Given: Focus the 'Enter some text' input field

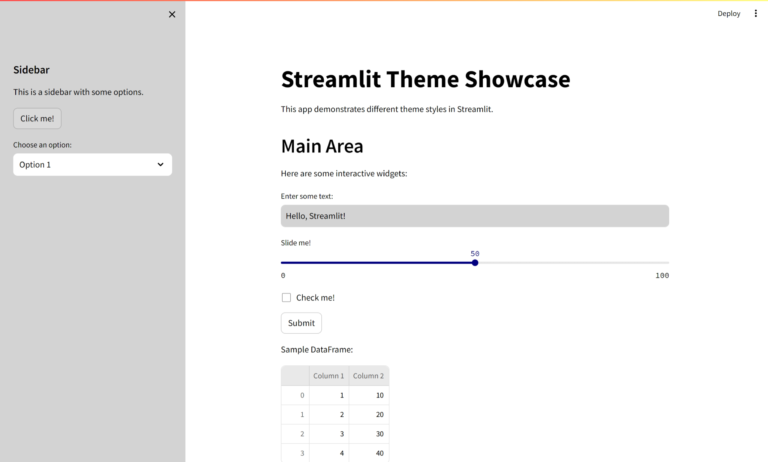Looking at the screenshot, I should click(474, 216).
